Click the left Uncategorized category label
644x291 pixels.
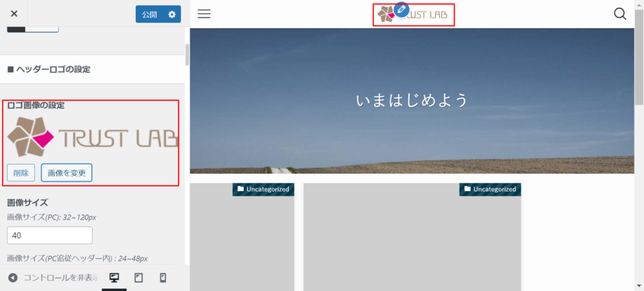tap(264, 190)
